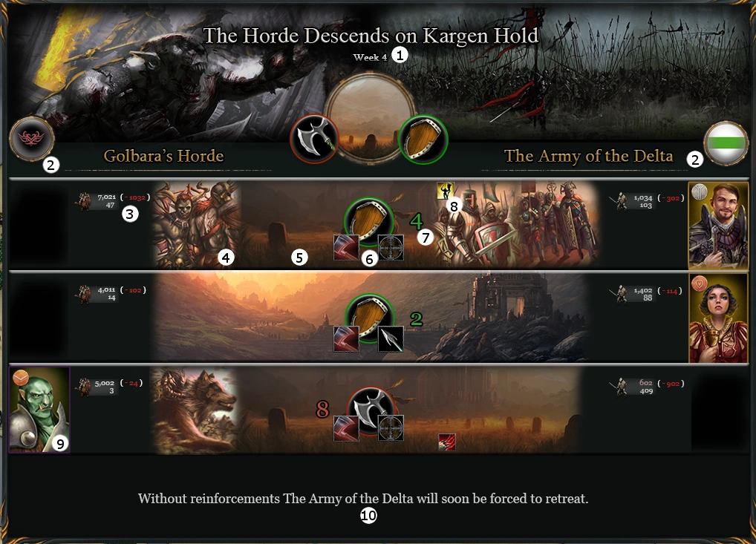Screen dimensions: 756x544
Task: Click the top flank shield with number 4
Action: coord(369,221)
